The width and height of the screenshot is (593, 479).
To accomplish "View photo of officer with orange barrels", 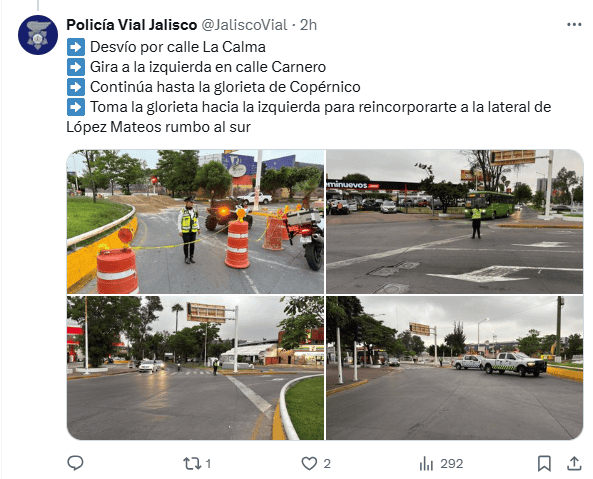I will 196,222.
